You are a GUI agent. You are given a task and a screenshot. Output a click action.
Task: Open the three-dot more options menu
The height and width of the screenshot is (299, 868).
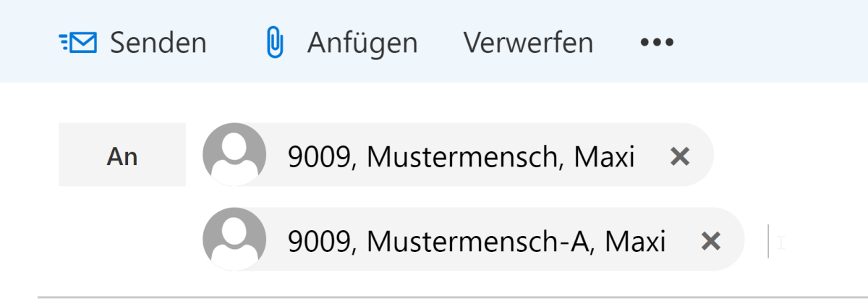click(658, 43)
